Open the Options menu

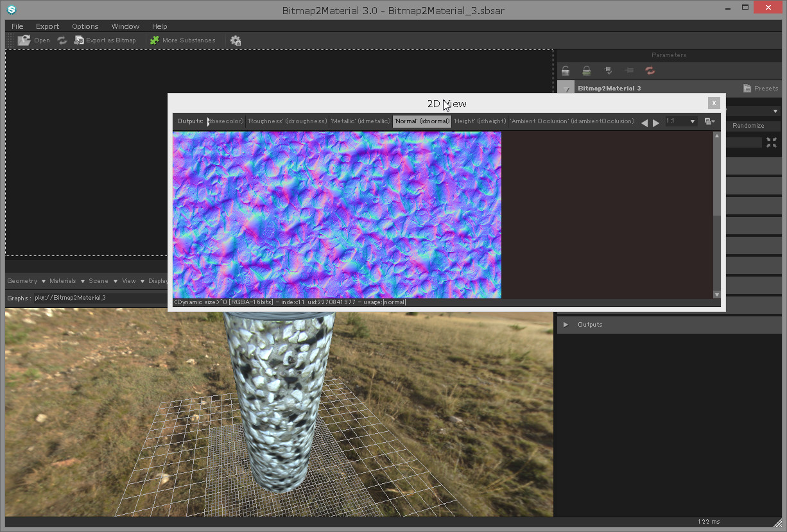[85, 26]
